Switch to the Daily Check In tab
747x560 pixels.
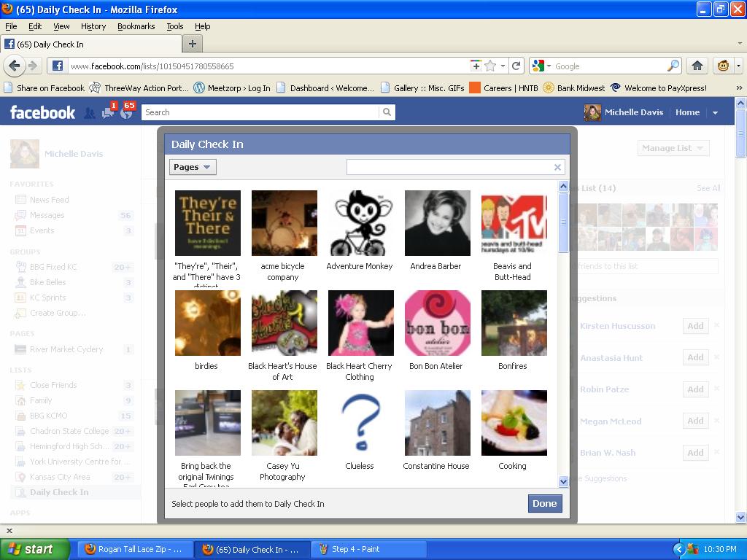pyautogui.click(x=91, y=44)
